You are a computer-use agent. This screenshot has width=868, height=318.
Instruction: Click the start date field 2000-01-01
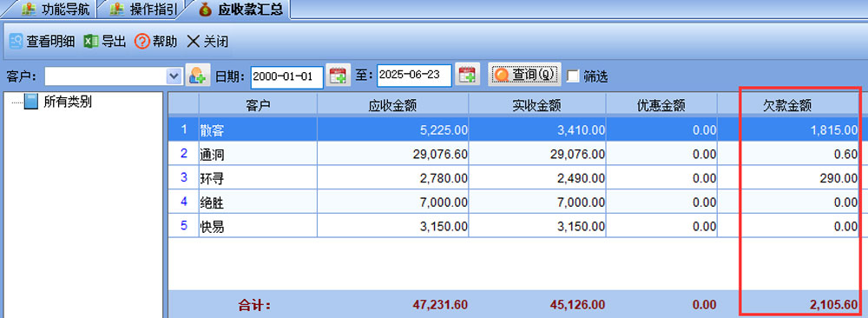286,76
